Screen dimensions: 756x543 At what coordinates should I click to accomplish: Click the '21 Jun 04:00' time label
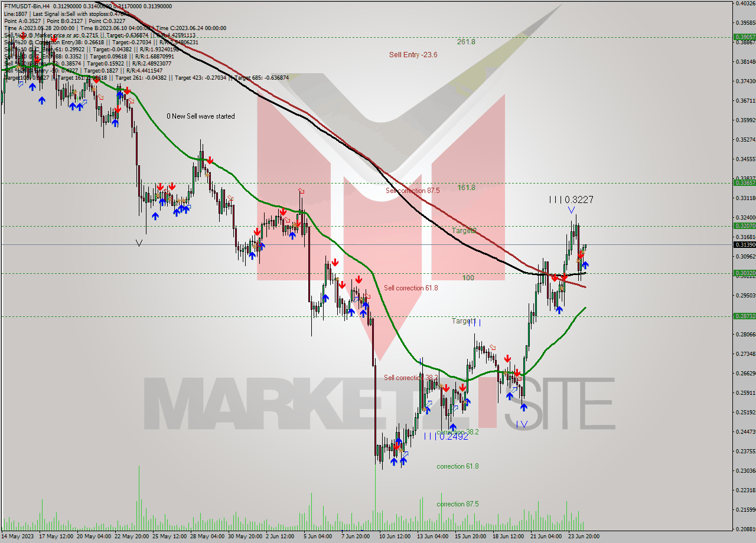coord(546,537)
